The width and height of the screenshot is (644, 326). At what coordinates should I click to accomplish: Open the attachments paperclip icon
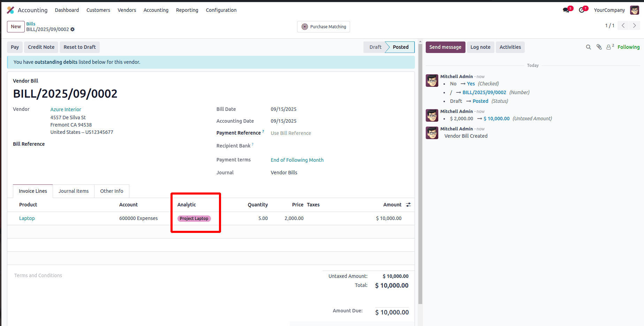[x=599, y=47]
